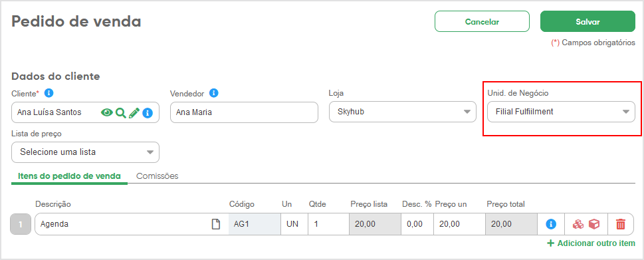Screen dimensions: 644x260
Task: Open the info icon inside the Cliente field
Action: tap(148, 112)
